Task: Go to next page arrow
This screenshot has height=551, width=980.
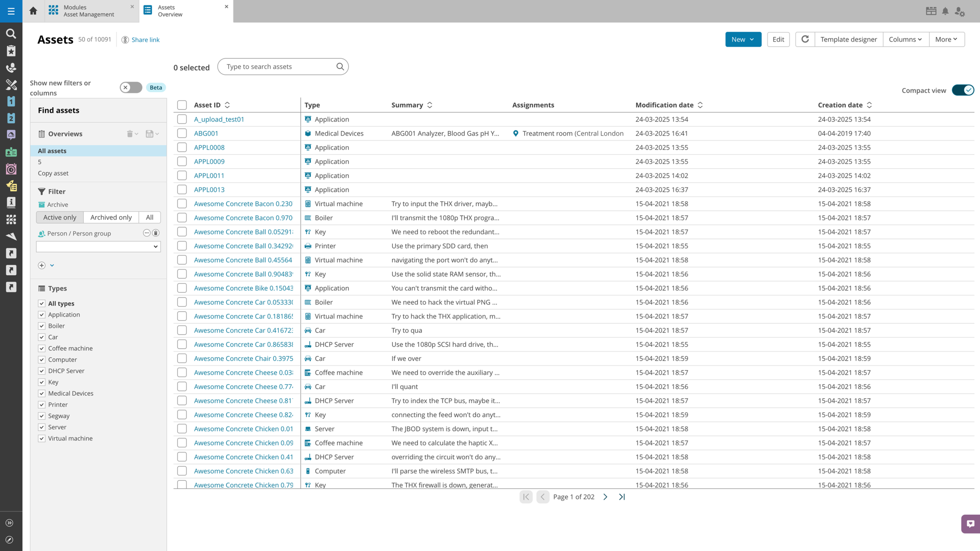Action: click(605, 497)
